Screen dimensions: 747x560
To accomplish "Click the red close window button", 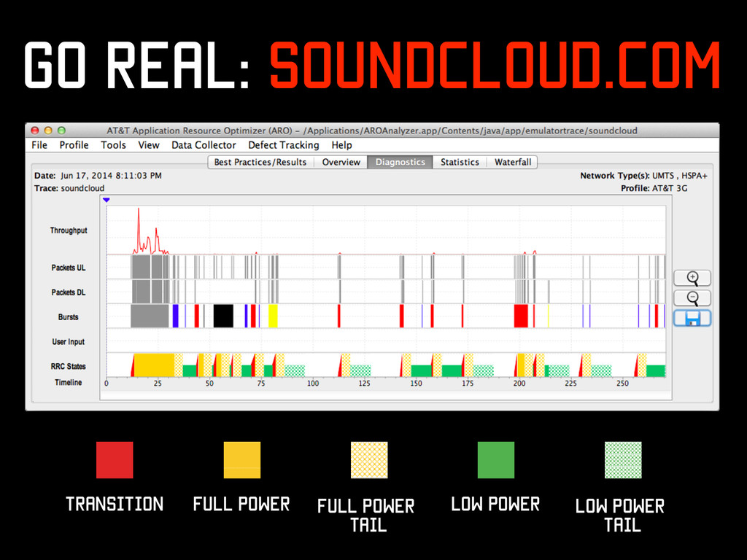I will (35, 131).
